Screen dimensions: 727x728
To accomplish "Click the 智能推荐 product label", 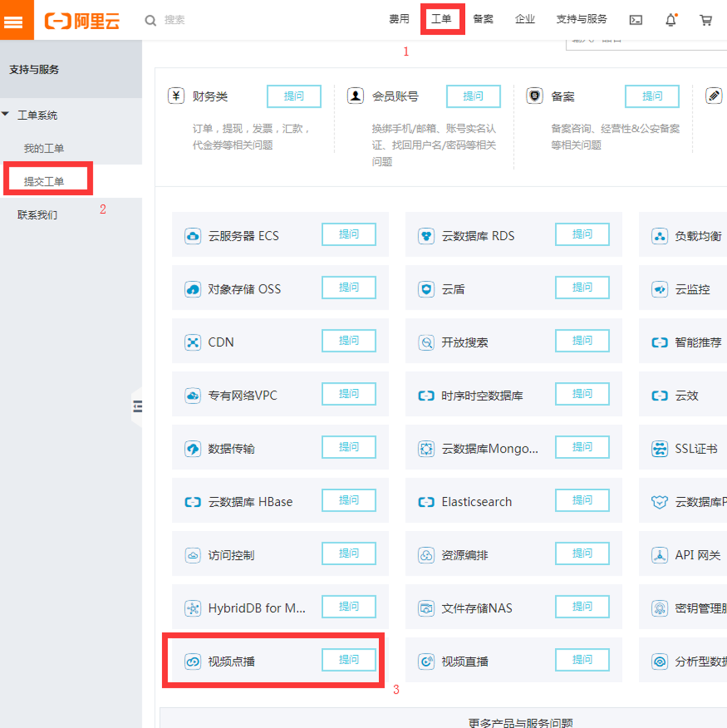I will point(698,342).
